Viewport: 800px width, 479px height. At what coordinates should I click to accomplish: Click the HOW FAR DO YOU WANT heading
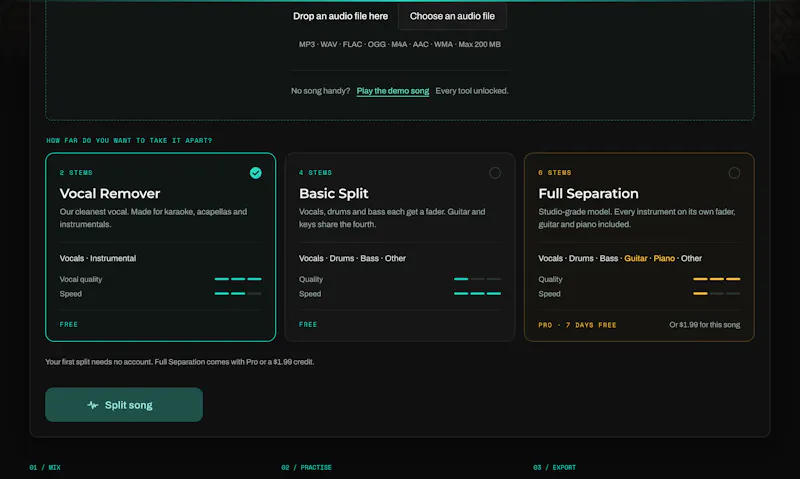click(129, 140)
